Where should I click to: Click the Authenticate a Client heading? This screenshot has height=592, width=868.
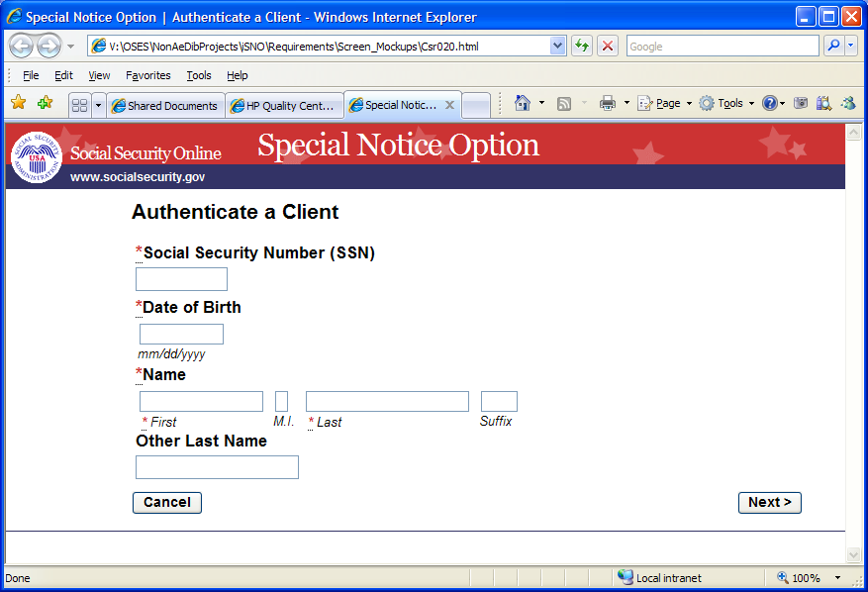(236, 212)
